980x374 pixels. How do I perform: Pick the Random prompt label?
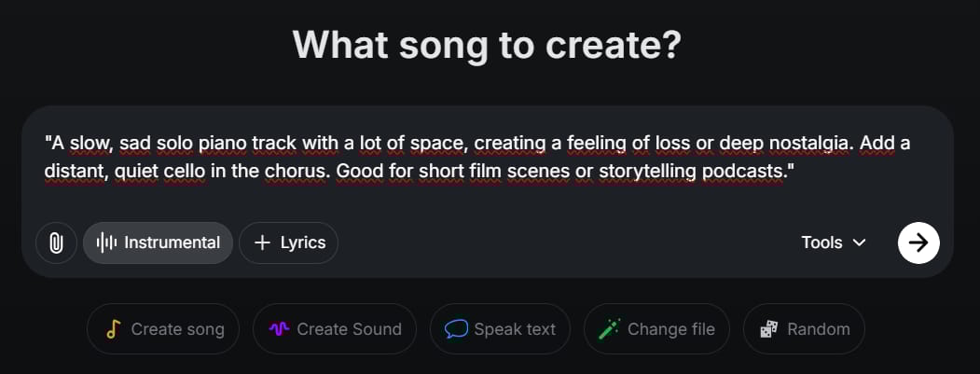[x=819, y=329]
